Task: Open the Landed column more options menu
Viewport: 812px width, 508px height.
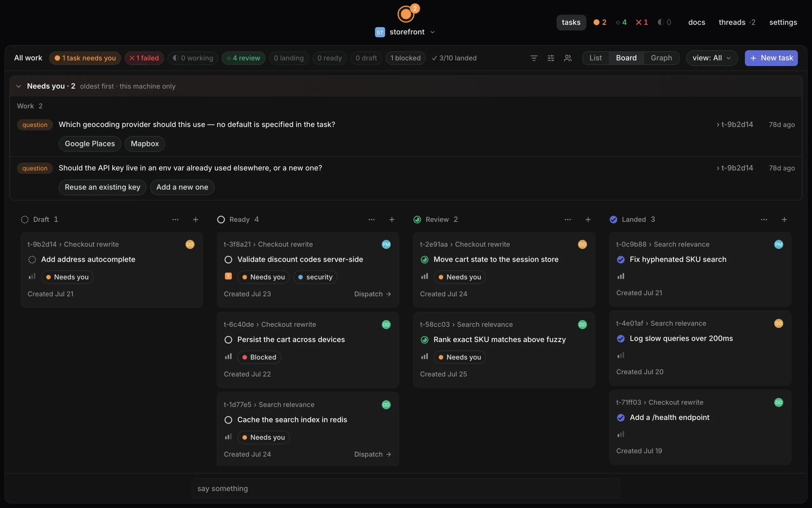Action: [764, 219]
